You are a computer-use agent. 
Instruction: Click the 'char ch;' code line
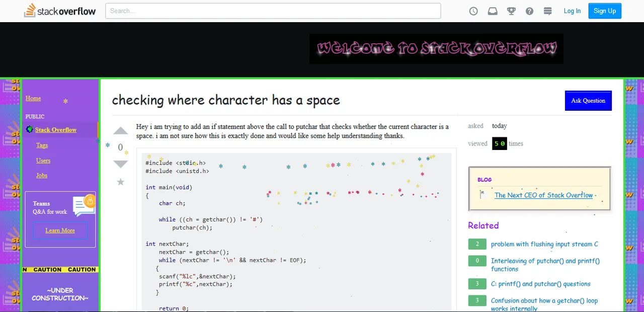(x=172, y=203)
